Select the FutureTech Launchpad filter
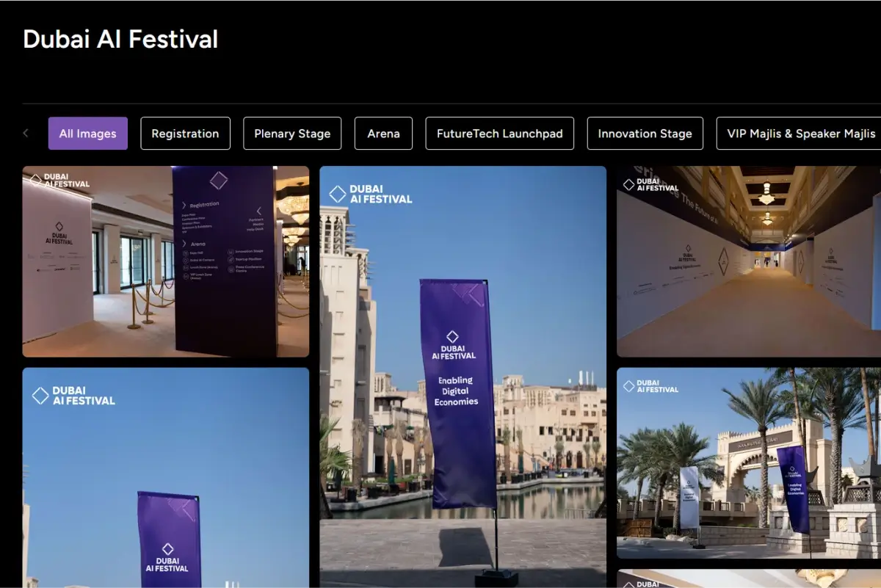Viewport: 881px width, 588px height. [x=499, y=134]
